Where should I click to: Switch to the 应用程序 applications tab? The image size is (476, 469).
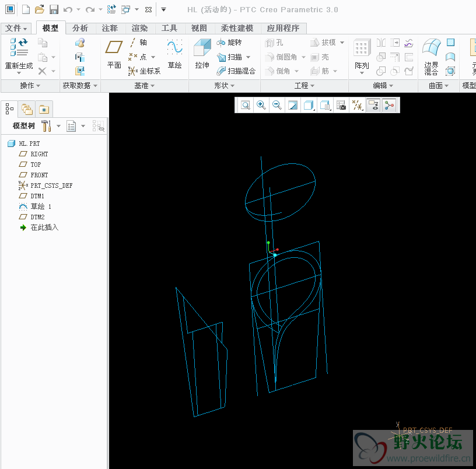pyautogui.click(x=283, y=28)
